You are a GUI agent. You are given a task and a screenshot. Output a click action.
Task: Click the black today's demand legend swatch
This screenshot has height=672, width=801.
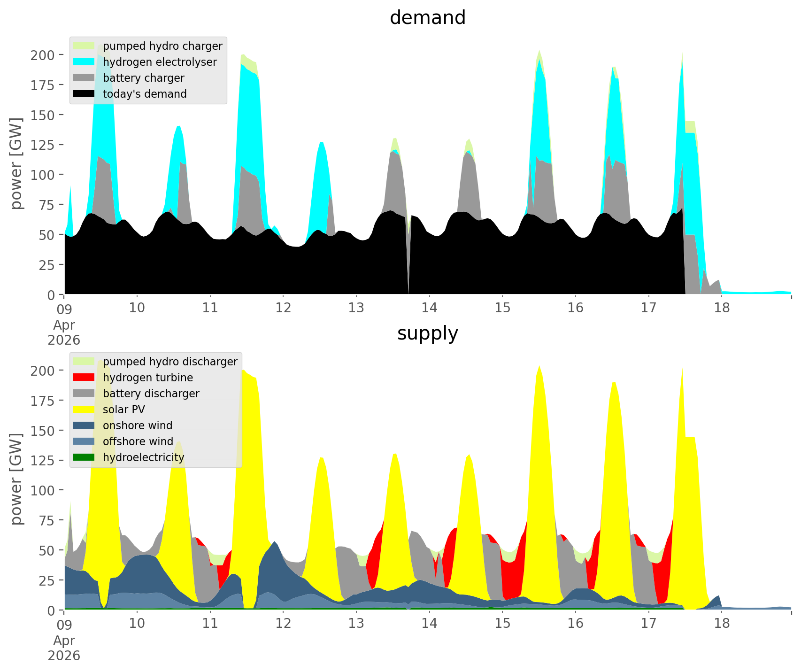coord(85,94)
